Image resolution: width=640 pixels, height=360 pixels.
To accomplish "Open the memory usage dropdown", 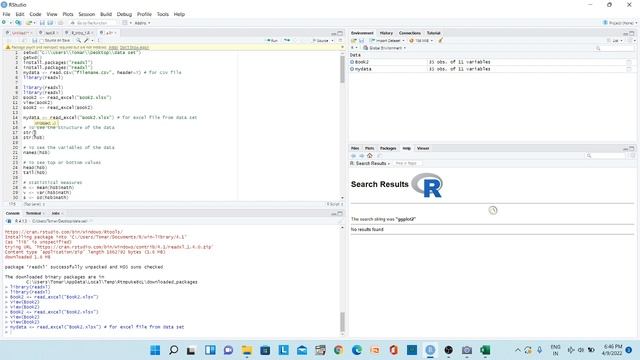I will [x=421, y=40].
